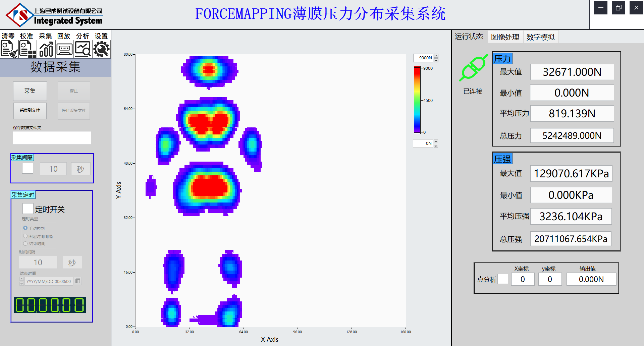Click the green 已连接 connection plug icon
Screen dimensions: 644x346
(x=473, y=68)
